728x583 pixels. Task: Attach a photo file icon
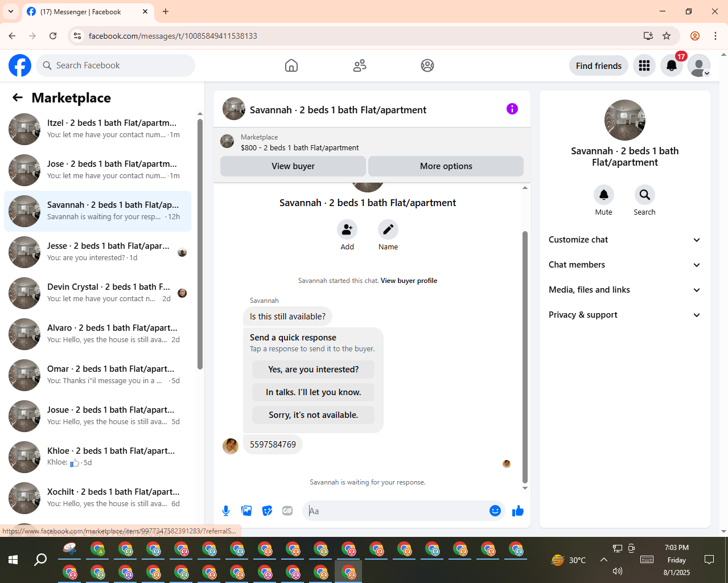click(x=246, y=511)
